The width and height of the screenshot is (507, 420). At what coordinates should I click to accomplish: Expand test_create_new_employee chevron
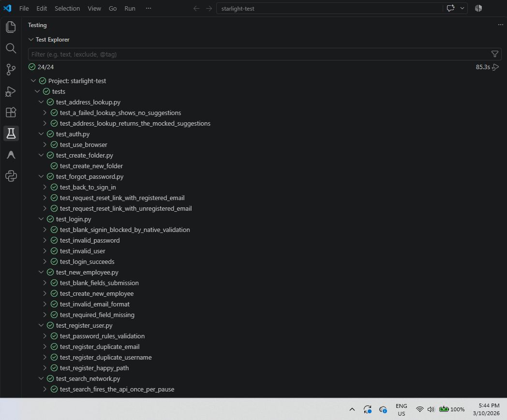click(45, 293)
